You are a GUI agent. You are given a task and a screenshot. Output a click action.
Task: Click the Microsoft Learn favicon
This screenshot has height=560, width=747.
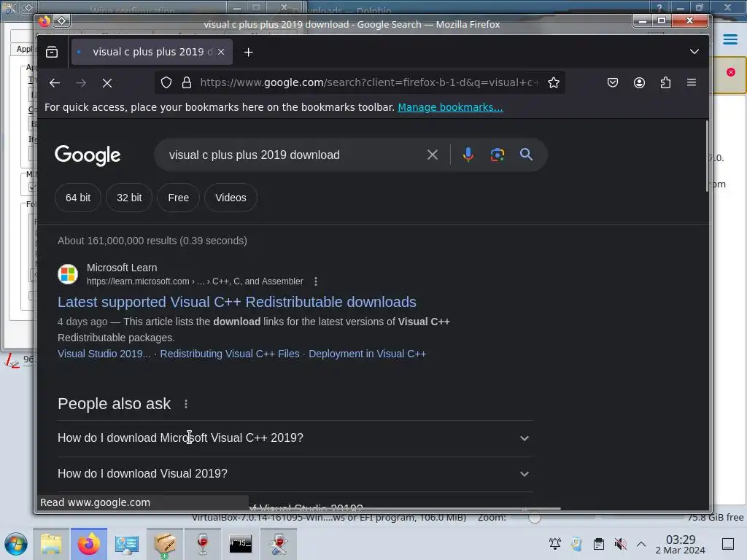(x=68, y=274)
